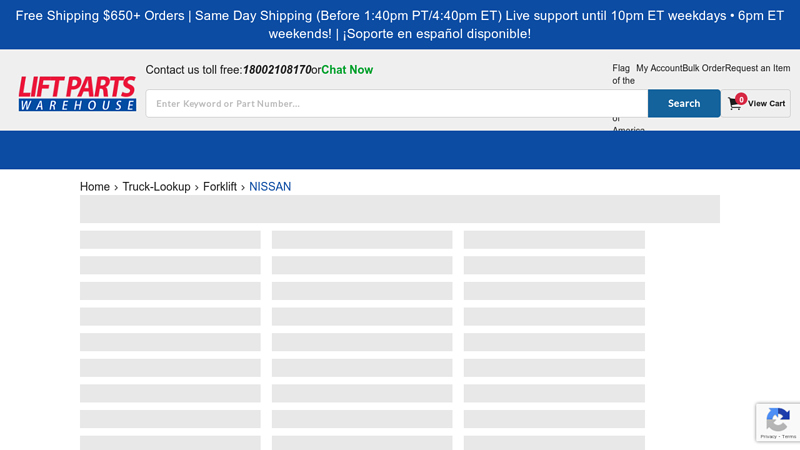
Task: Click the wide loading placeholder bar below breadcrumbs
Action: click(400, 209)
